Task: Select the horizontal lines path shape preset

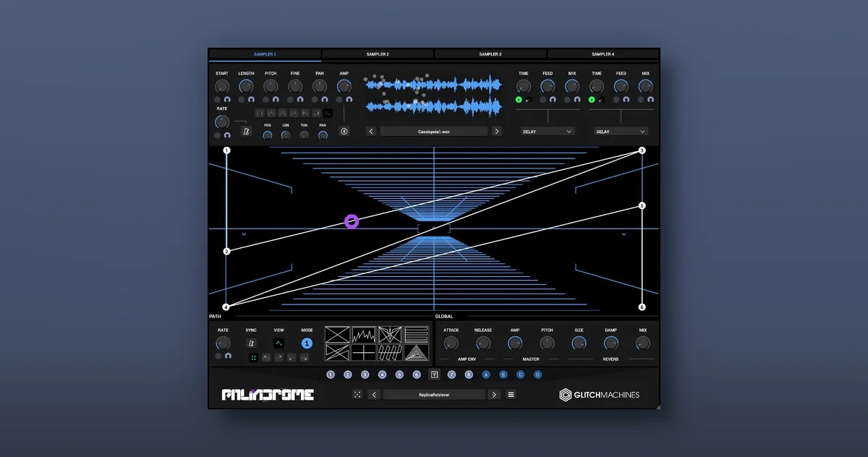Action: point(416,335)
